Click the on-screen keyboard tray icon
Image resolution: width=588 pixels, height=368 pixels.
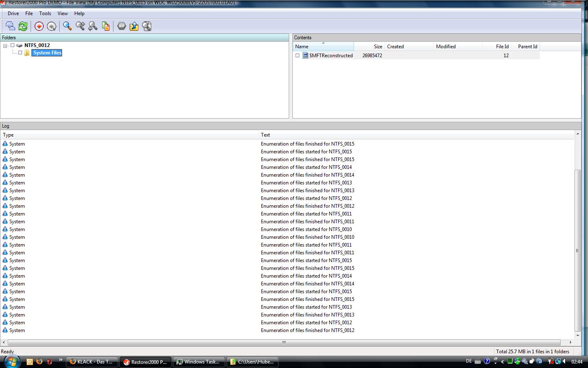pyautogui.click(x=478, y=361)
